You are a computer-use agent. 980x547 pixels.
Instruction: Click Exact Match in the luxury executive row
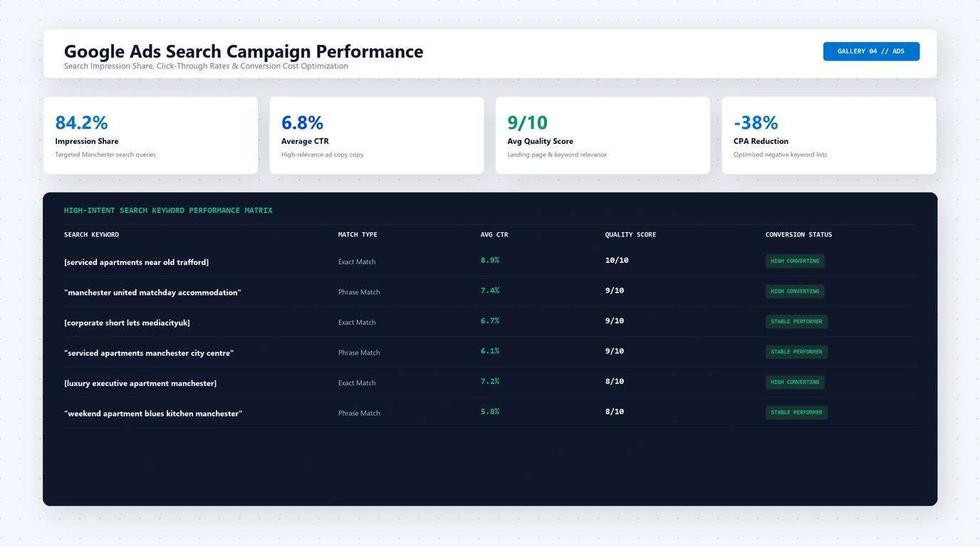357,383
